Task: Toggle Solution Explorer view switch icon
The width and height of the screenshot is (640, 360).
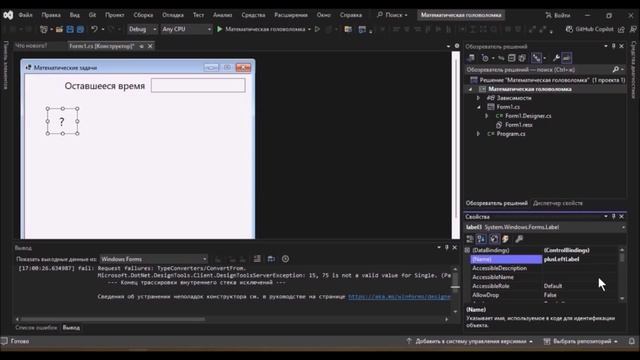Action: coord(536,58)
